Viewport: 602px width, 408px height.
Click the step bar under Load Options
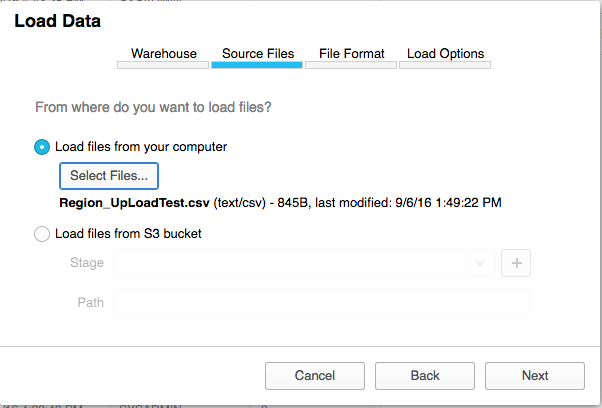click(445, 66)
